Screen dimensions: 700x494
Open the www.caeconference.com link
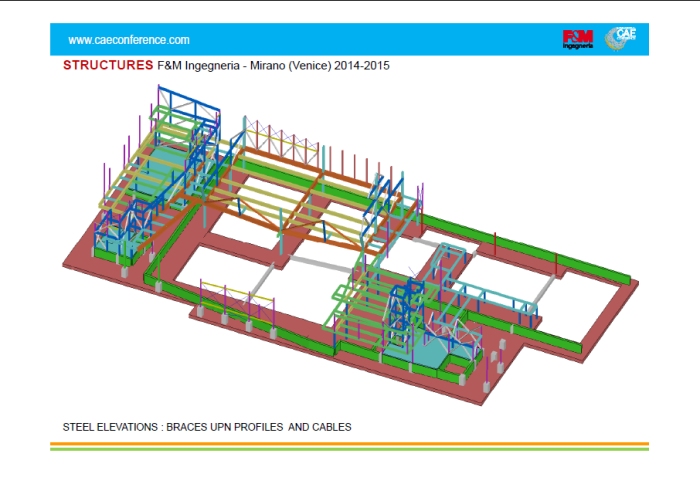click(129, 40)
